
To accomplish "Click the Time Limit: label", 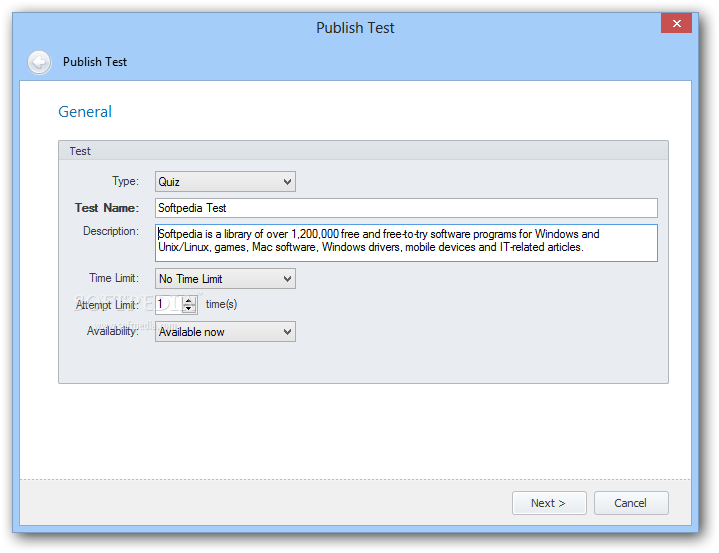I will click(x=114, y=278).
